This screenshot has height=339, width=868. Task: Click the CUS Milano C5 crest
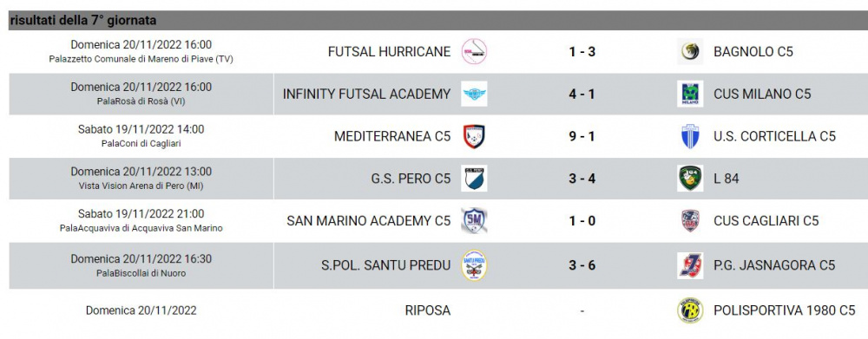pos(690,94)
